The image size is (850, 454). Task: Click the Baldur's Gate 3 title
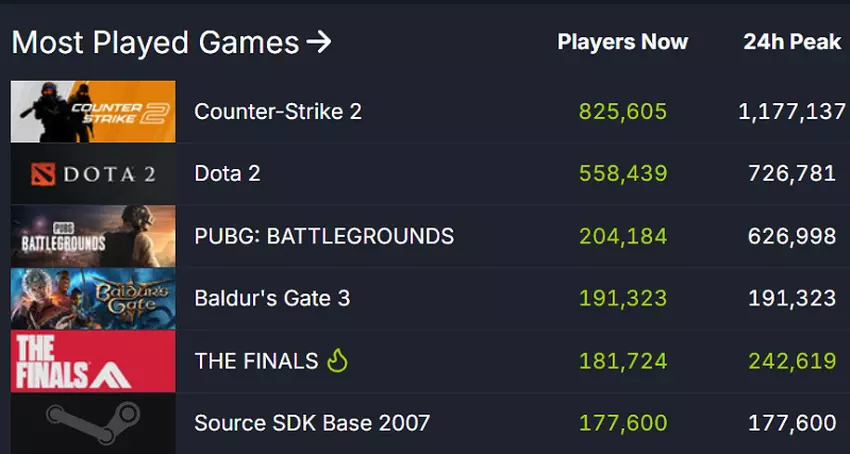point(272,298)
